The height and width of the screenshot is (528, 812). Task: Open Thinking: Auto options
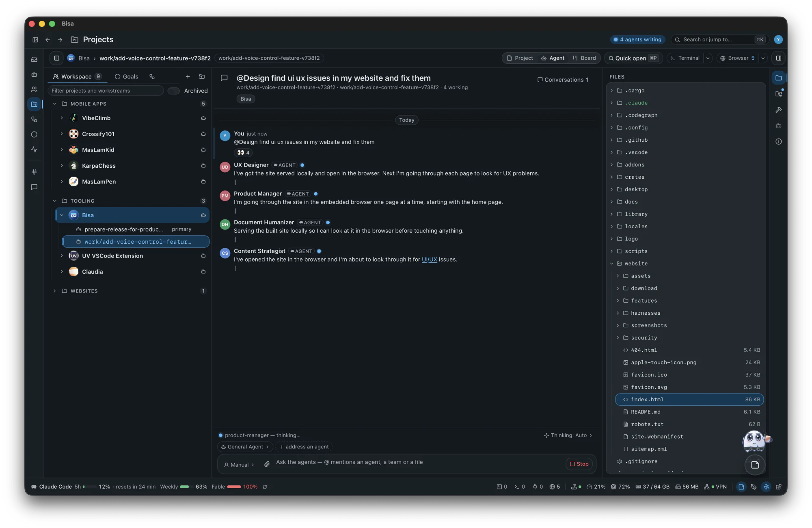point(568,435)
